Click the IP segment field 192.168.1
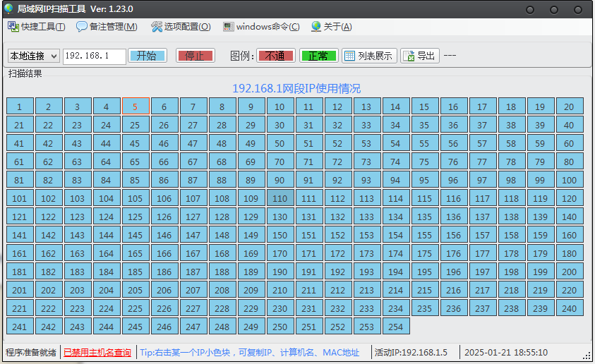This screenshot has width=595, height=364. pos(94,56)
